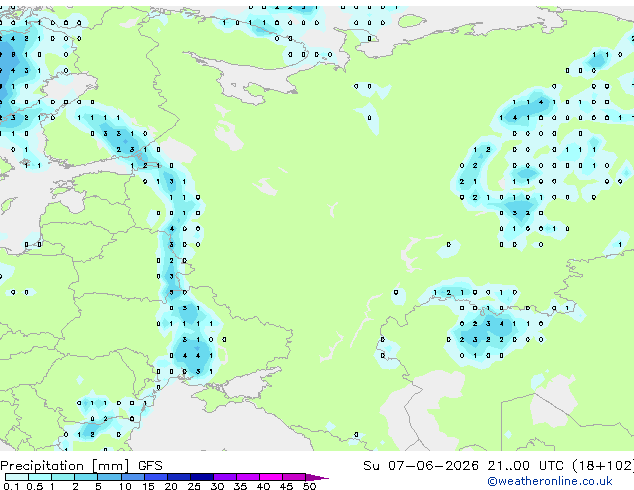634x490 pixels.
Task: Click the 1–2 mm legend swatch
Action: tap(63, 477)
